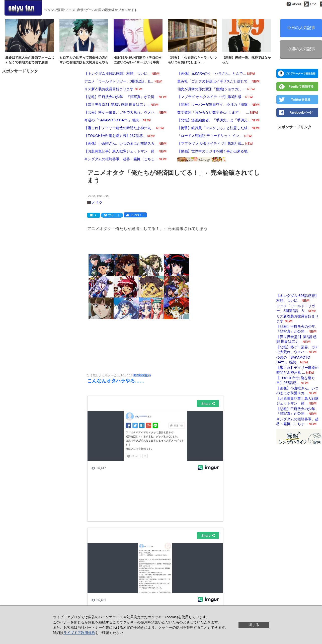Open 【画像】小倉唯さん center link
This screenshot has width=322, height=644.
[x=121, y=143]
